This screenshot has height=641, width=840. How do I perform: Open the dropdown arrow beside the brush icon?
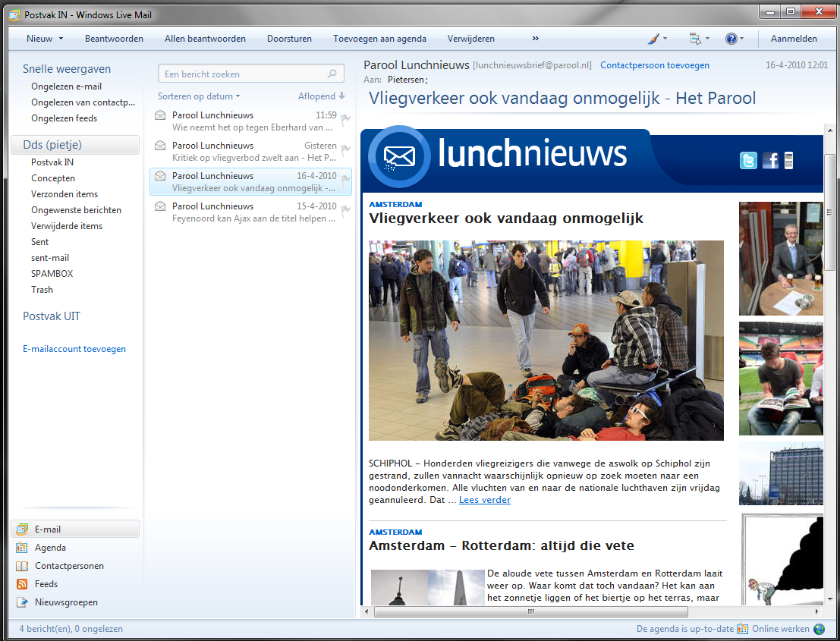(665, 39)
